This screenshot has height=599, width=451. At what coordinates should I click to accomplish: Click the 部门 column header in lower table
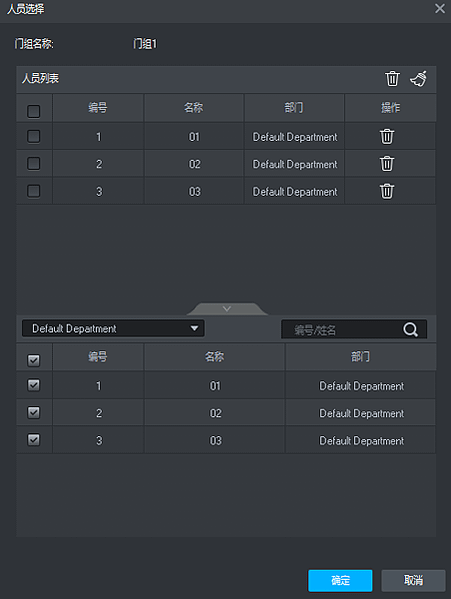[360, 357]
